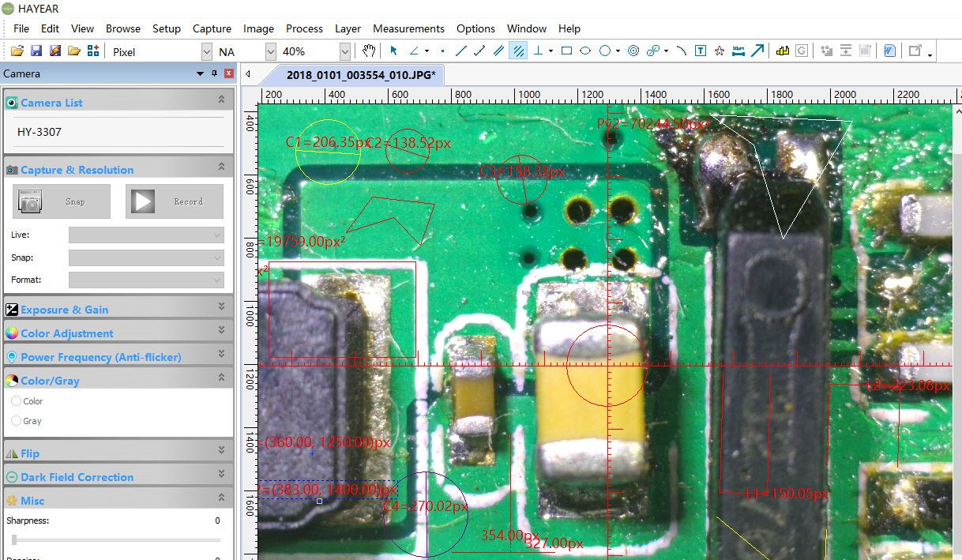The width and height of the screenshot is (962, 560).
Task: Select the Color radio button
Action: click(x=17, y=401)
